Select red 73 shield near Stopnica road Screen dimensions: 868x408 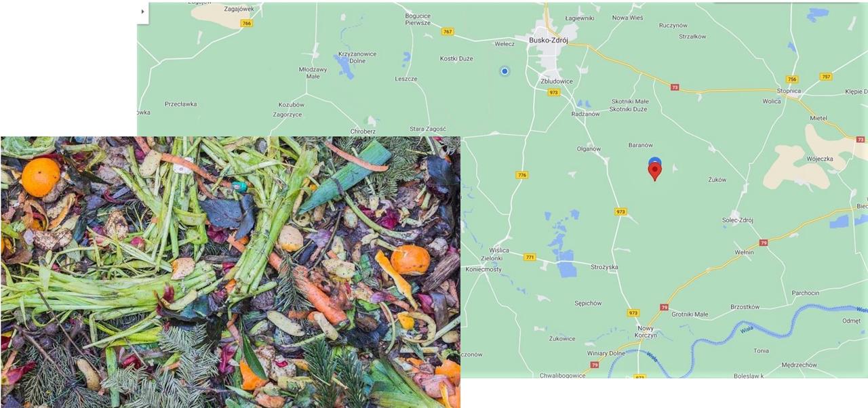pyautogui.click(x=674, y=87)
